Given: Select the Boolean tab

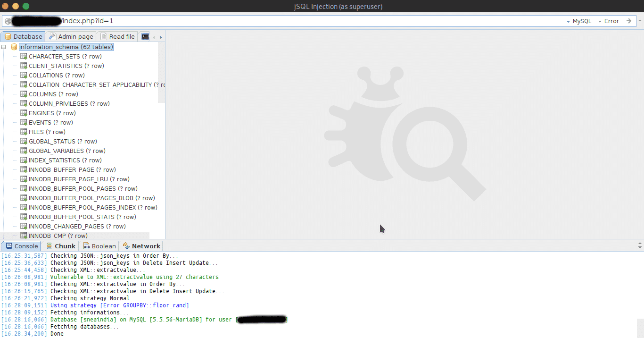Looking at the screenshot, I should click(99, 246).
